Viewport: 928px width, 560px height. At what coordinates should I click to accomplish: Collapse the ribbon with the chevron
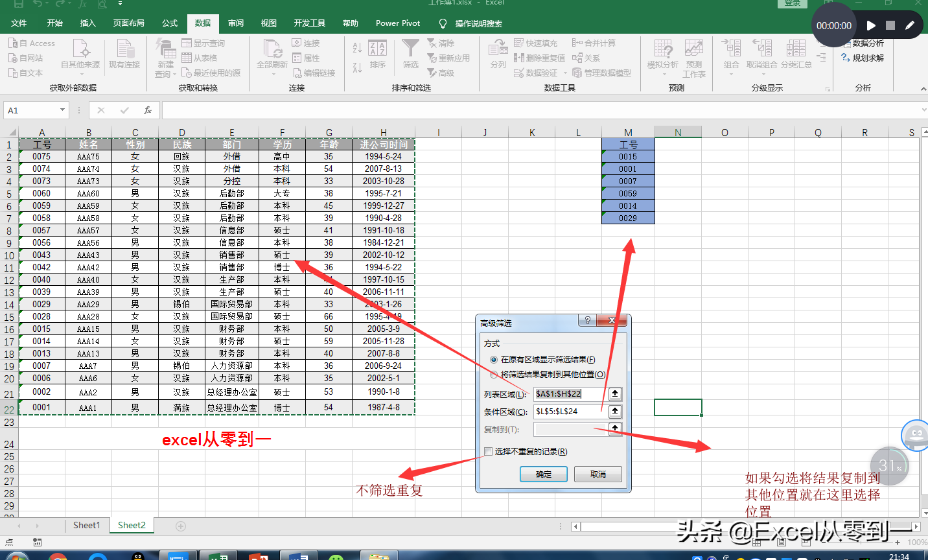click(x=923, y=89)
